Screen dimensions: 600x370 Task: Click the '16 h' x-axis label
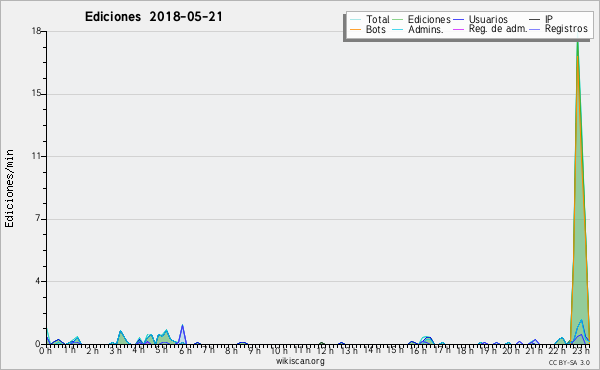pos(417,350)
